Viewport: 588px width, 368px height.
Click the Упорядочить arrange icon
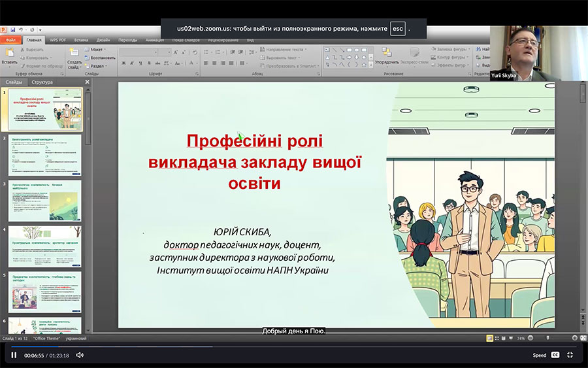pyautogui.click(x=385, y=54)
